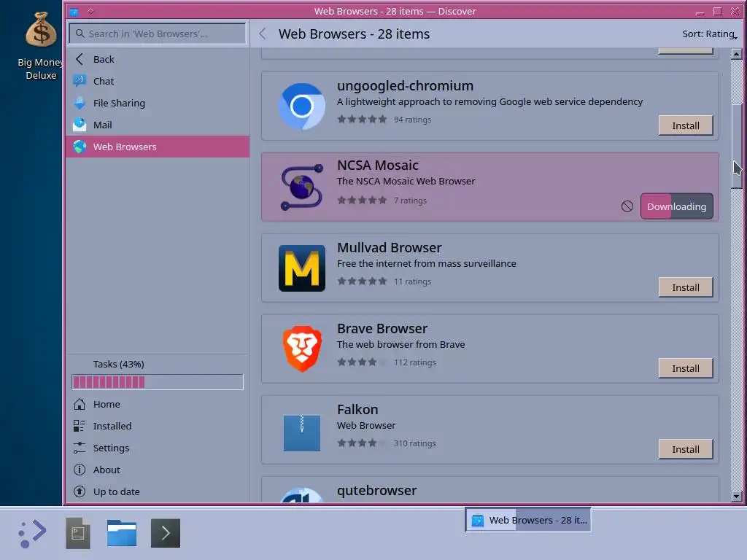Click Brave Browser title
This screenshot has height=560, width=747.
coord(382,329)
